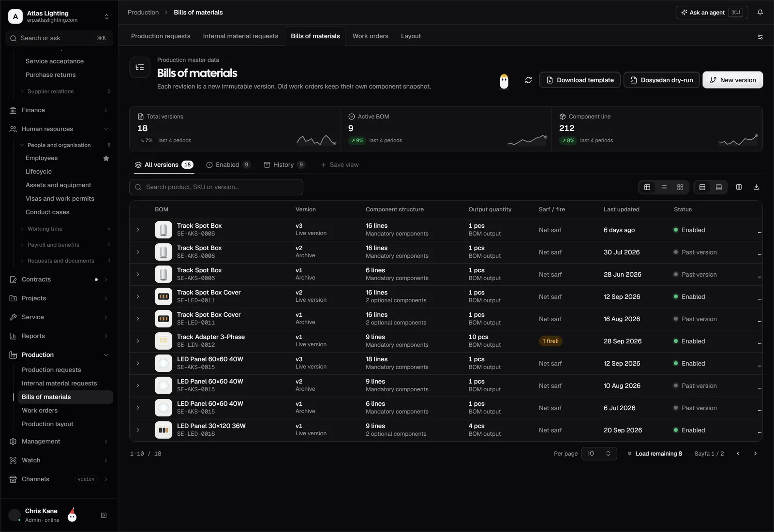The height and width of the screenshot is (532, 774).
Task: Select the compact row density option
Action: point(719,187)
